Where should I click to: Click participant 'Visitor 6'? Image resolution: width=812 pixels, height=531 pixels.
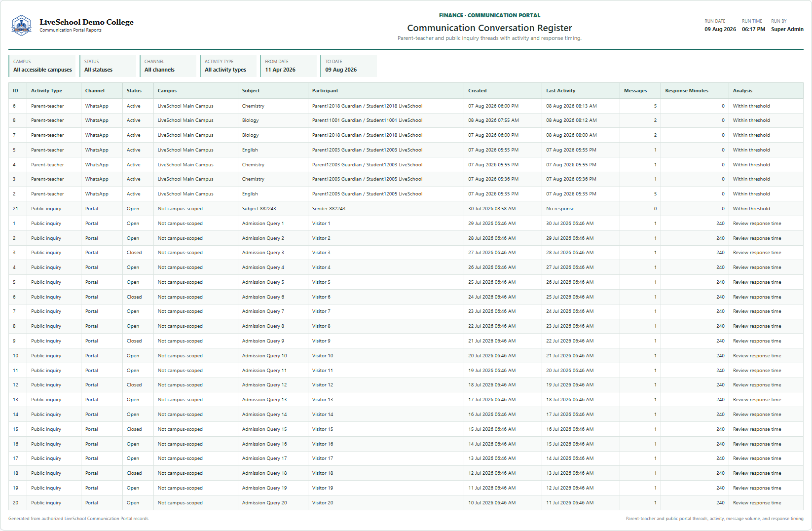pos(321,297)
